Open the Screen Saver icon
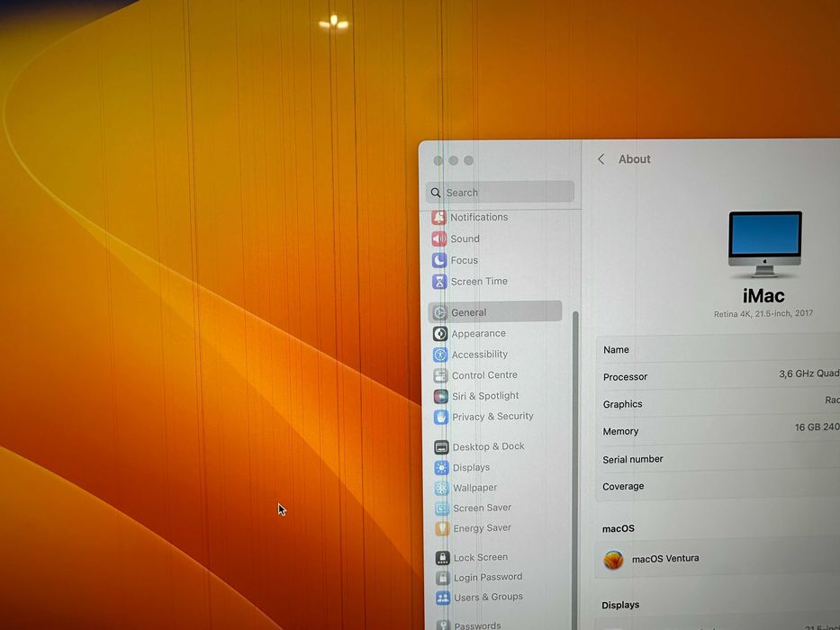Screen dimensions: 840x630 [442, 508]
